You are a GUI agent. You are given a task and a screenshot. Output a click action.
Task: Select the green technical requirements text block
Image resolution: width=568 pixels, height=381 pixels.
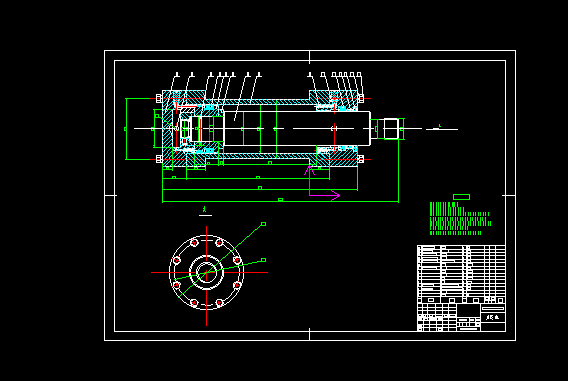pos(460,219)
